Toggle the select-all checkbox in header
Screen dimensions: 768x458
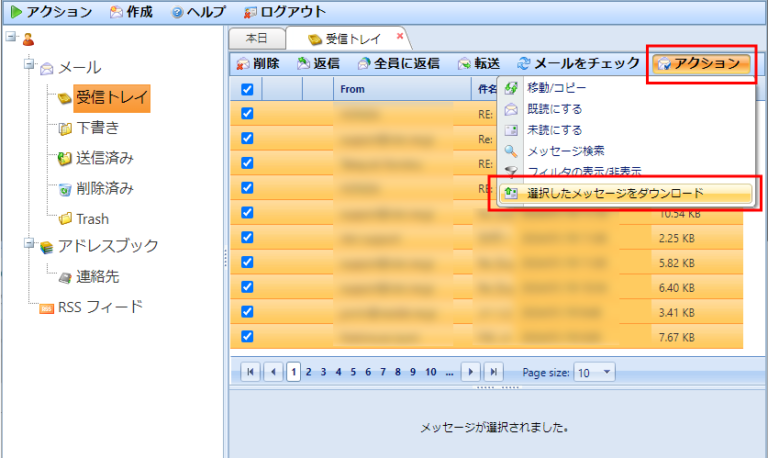click(x=247, y=90)
